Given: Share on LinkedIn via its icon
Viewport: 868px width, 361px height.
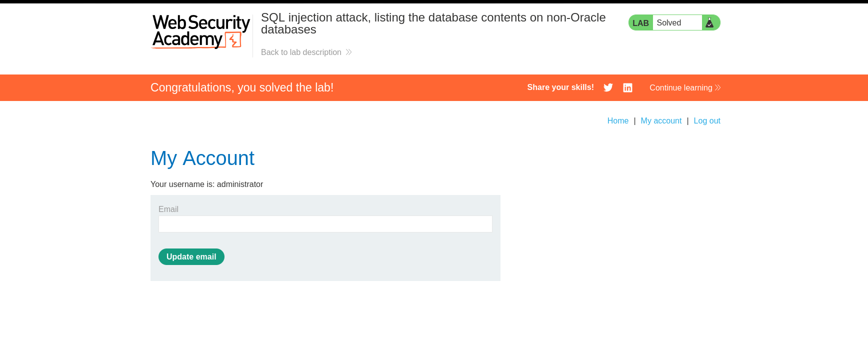Looking at the screenshot, I should coord(627,87).
